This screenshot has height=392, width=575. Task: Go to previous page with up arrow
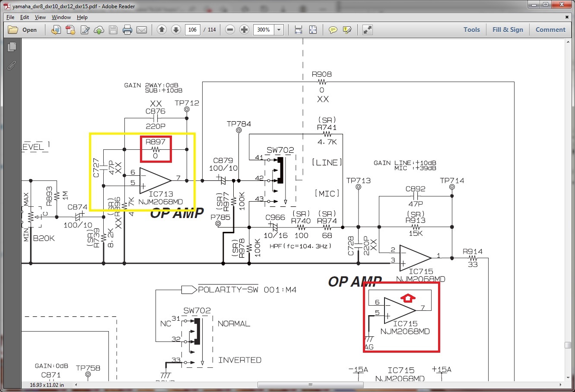[x=162, y=30]
